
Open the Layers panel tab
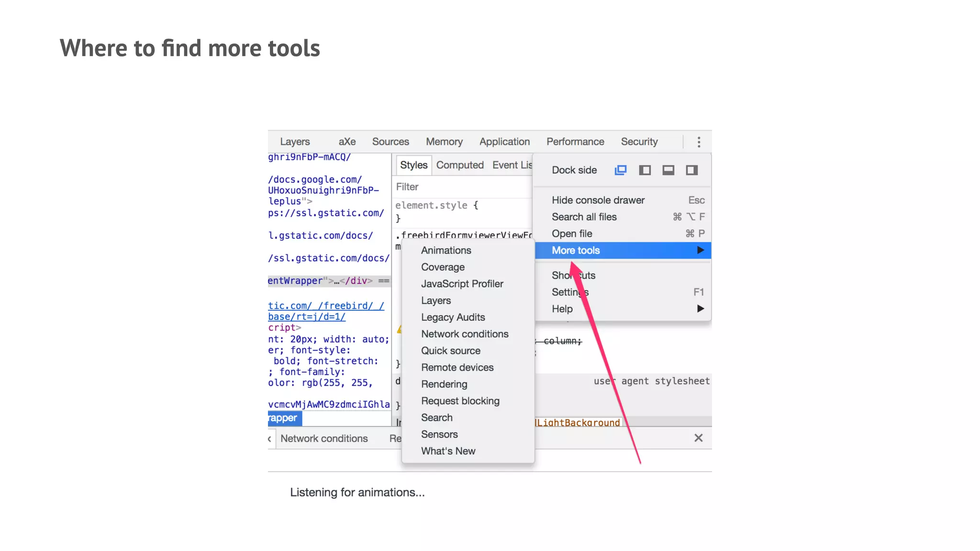coord(295,142)
